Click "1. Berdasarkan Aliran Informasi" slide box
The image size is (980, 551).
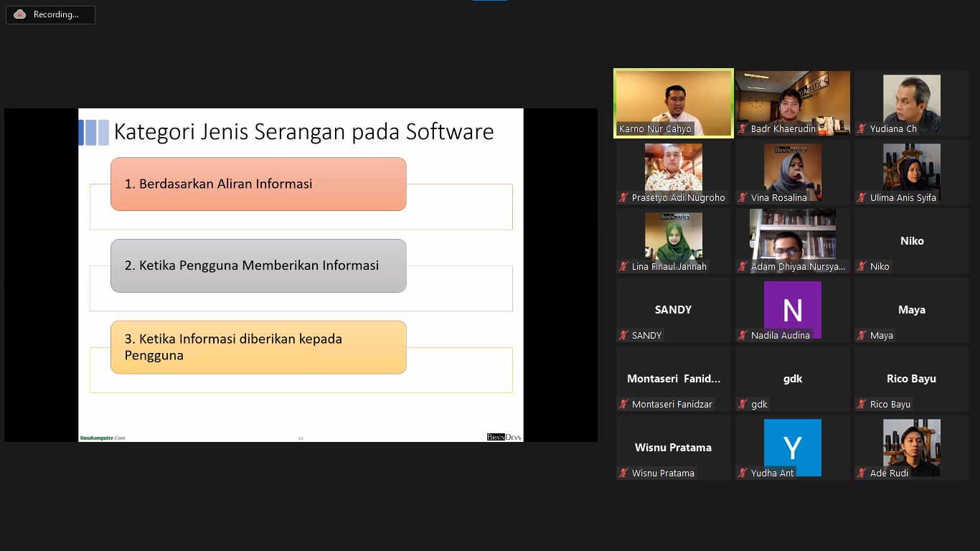pyautogui.click(x=258, y=184)
